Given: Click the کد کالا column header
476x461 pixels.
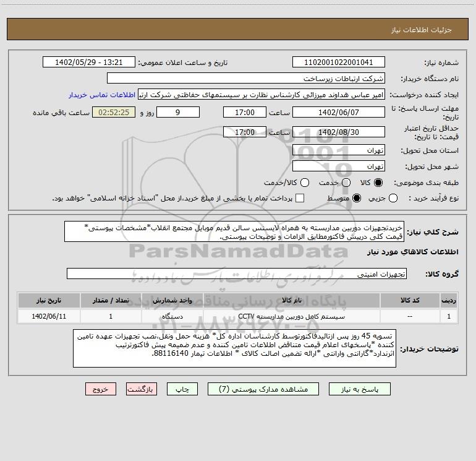Looking at the screenshot, I should [x=410, y=301].
